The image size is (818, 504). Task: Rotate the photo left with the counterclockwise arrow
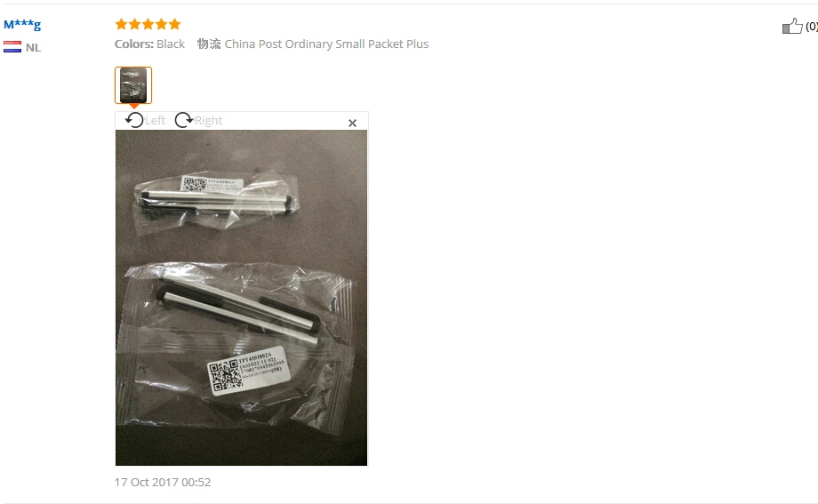(x=133, y=120)
